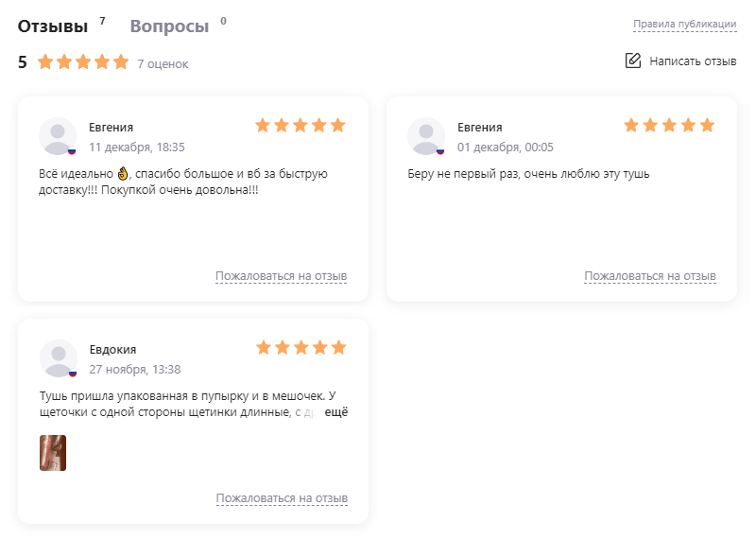The image size is (756, 539).
Task: Click the review text about loving this mascara
Action: 528,174
